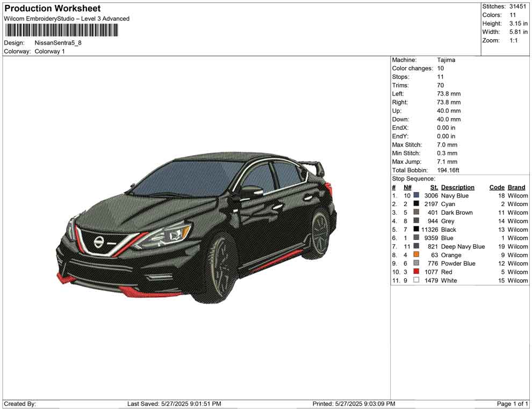
Task: Click the Production Worksheet title
Action: [x=53, y=9]
